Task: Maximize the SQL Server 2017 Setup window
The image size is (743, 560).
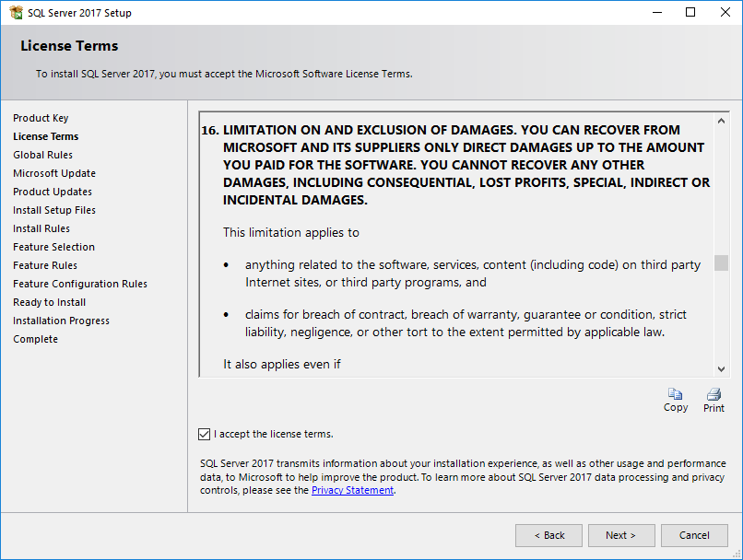Action: (690, 12)
